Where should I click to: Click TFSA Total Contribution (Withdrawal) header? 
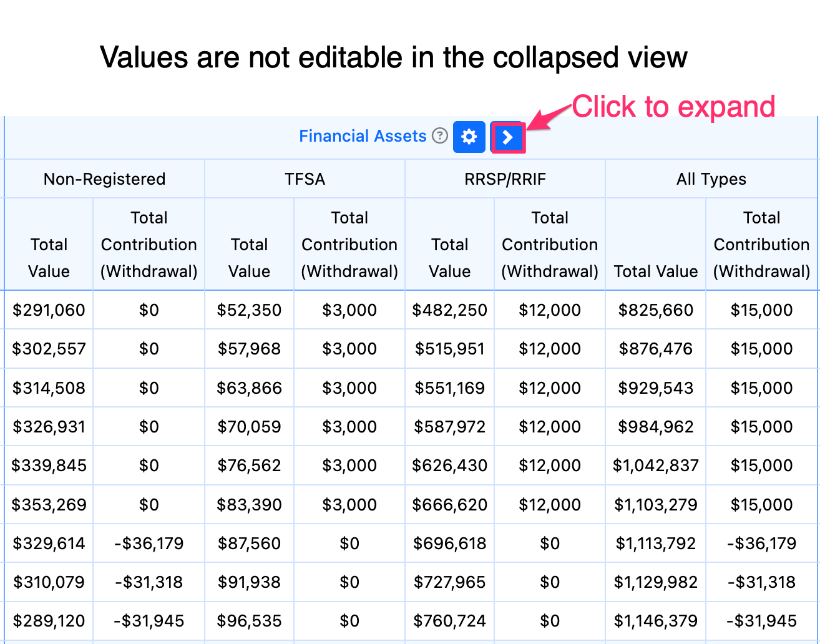[349, 244]
